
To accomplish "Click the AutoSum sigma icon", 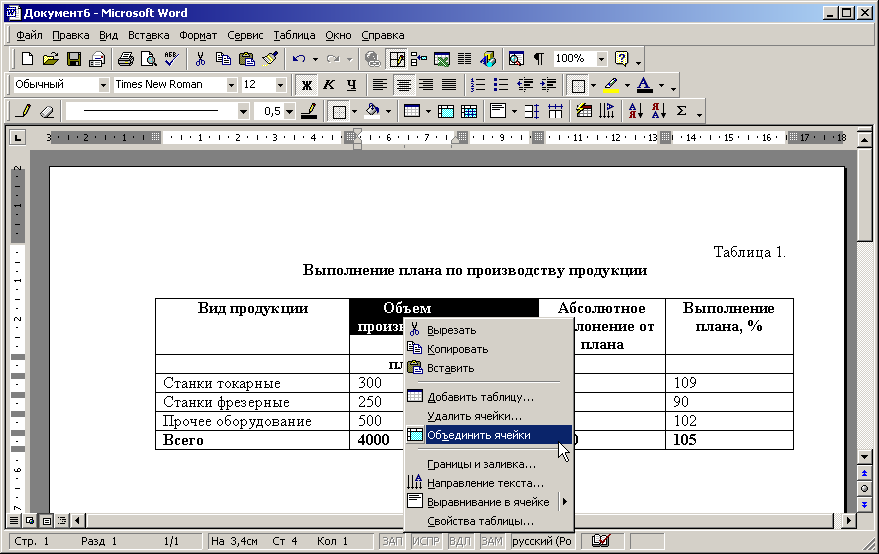I will coord(682,111).
